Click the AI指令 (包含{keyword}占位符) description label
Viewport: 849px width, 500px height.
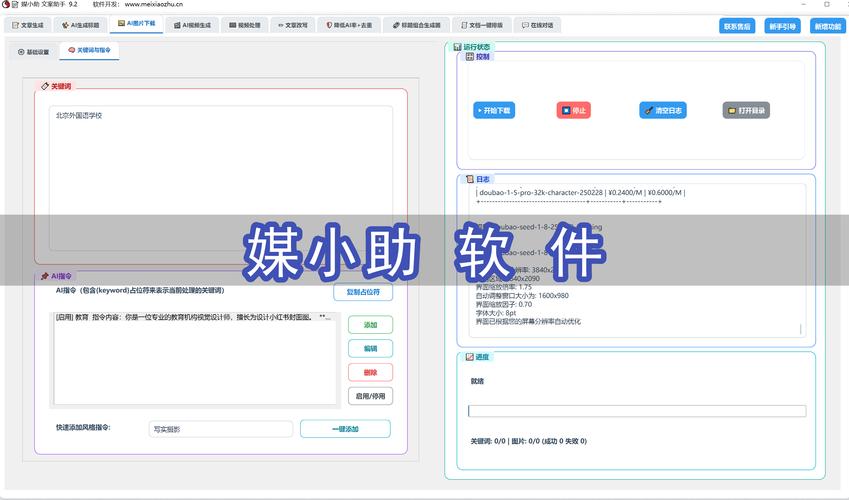[x=140, y=290]
